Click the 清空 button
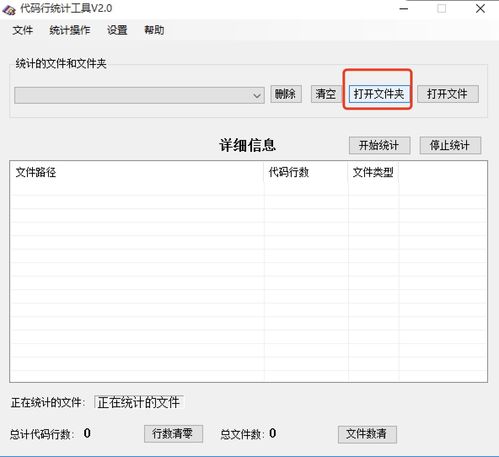The width and height of the screenshot is (499, 457). click(326, 94)
